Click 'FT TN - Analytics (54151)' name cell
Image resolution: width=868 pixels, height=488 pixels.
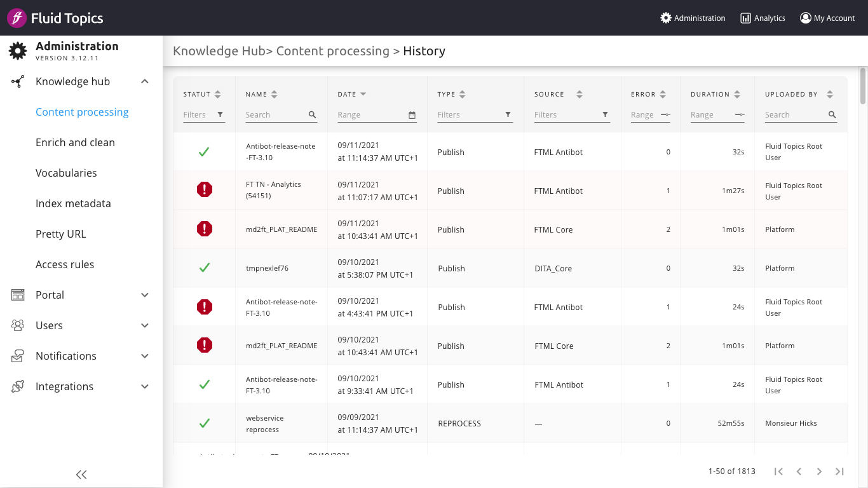coord(273,190)
